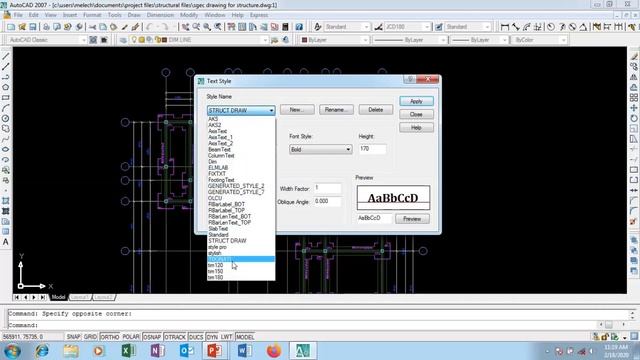Click the Apply button in Text Style
Viewport: 640px width, 360px height.
[416, 101]
